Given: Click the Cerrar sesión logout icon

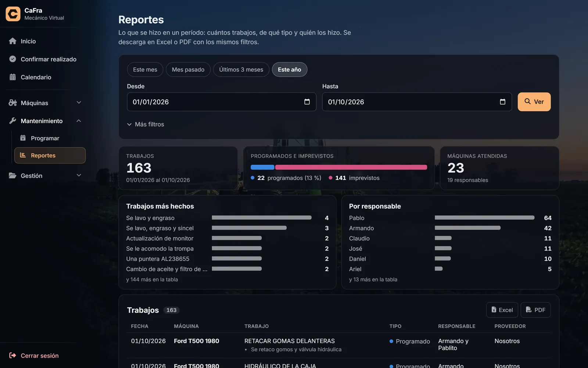Looking at the screenshot, I should pos(12,355).
